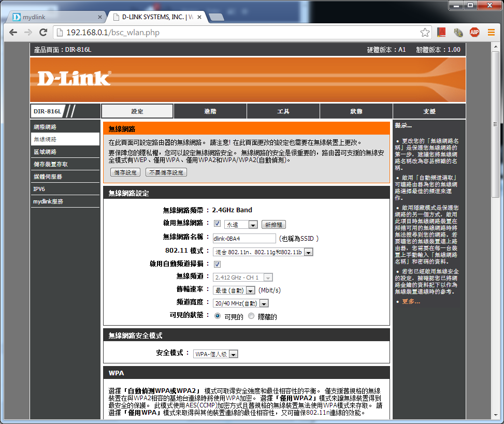
Task: Close the D-LINK SYSTEMS browser tab
Action: pyautogui.click(x=200, y=17)
